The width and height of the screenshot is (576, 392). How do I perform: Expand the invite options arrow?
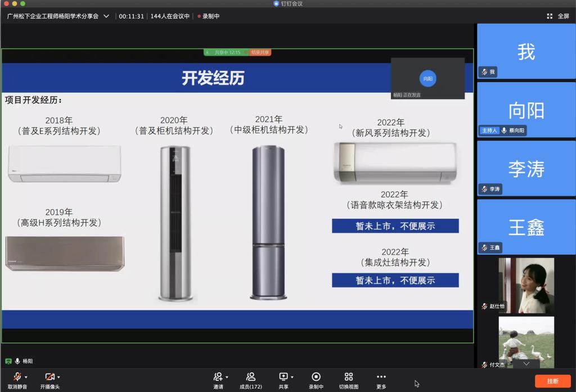click(x=227, y=377)
